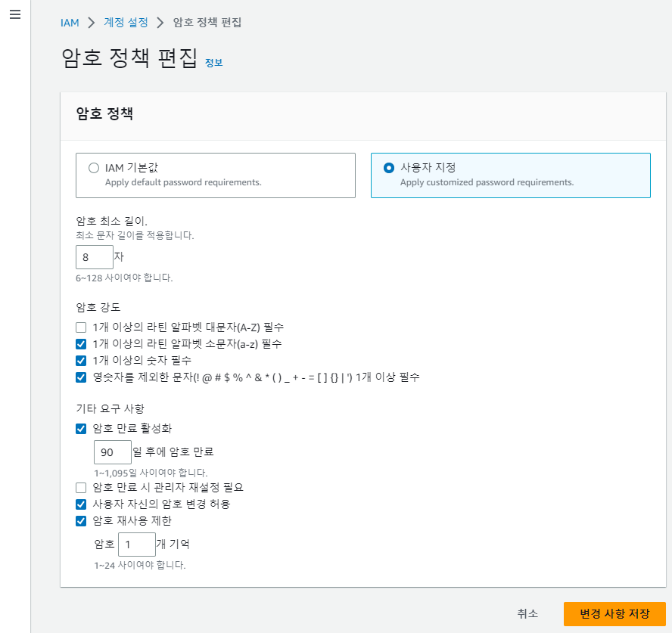Click the minimum password length field
Image resolution: width=672 pixels, height=633 pixels.
[x=95, y=257]
